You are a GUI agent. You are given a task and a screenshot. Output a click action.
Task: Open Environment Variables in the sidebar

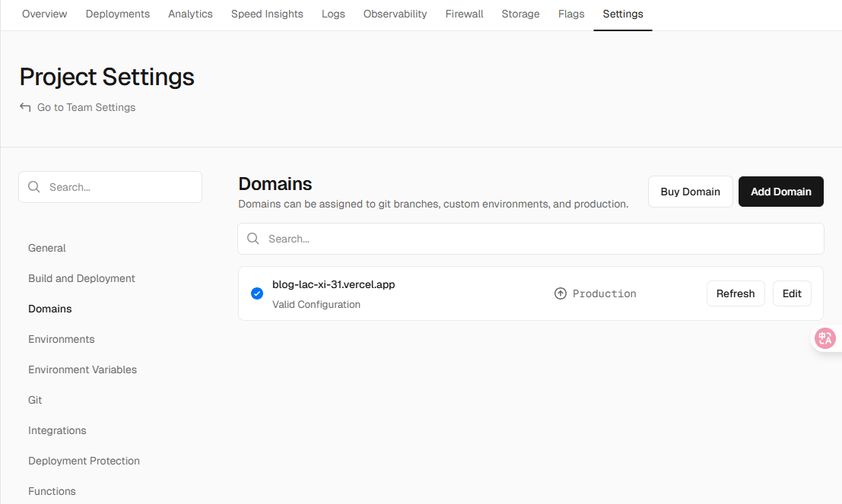(82, 369)
